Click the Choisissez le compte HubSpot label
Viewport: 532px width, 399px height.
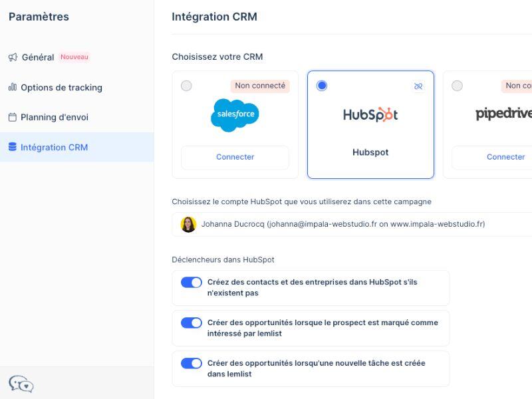click(302, 202)
